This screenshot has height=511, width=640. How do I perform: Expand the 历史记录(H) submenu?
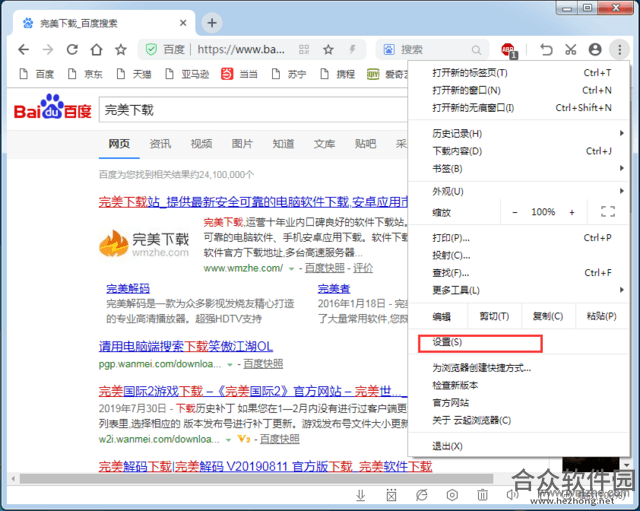(519, 133)
